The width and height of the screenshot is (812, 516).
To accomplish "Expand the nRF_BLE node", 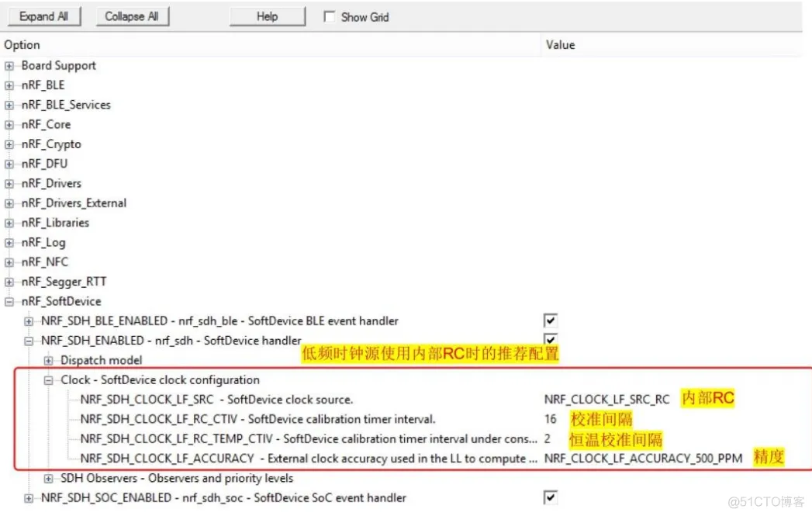I will (x=9, y=85).
